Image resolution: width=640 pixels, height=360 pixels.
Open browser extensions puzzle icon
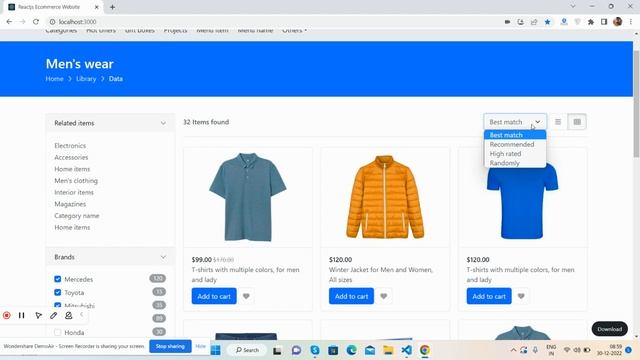[x=591, y=22]
